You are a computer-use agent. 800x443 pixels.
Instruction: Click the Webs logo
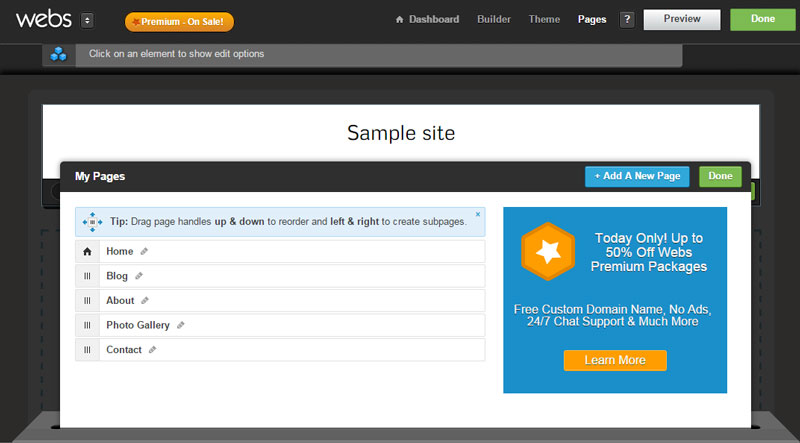pos(44,19)
